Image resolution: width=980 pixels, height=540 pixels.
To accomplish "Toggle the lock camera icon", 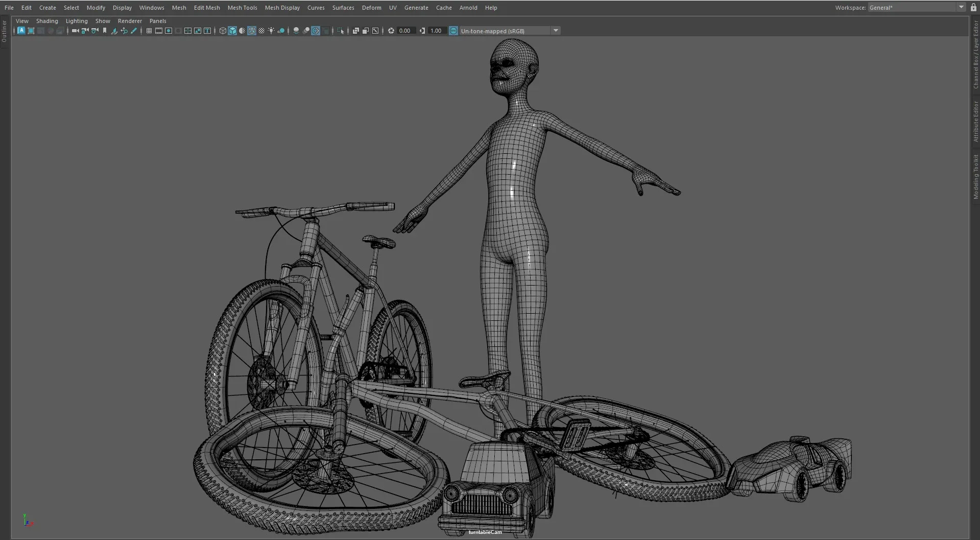I will click(85, 31).
